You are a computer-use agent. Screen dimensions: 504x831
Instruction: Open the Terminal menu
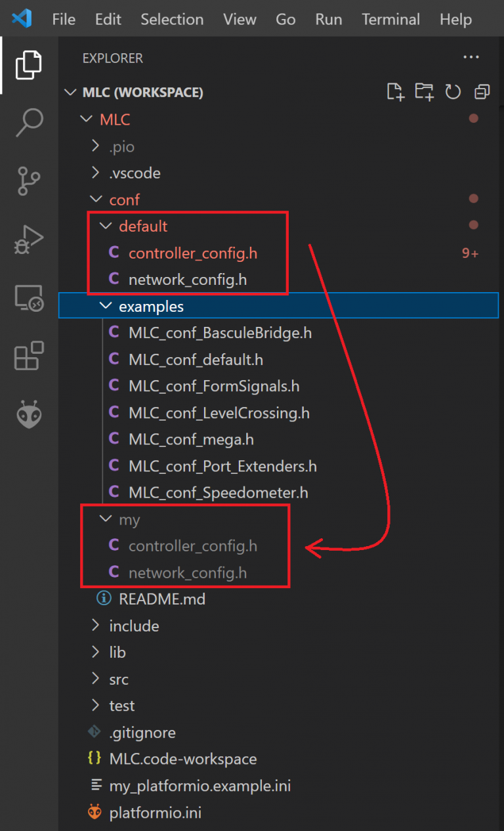pos(390,19)
